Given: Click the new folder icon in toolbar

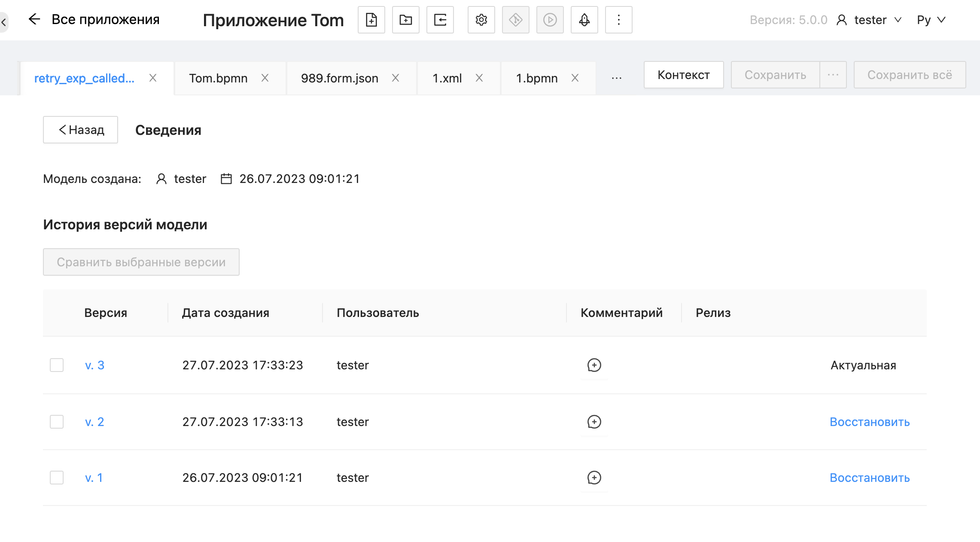Looking at the screenshot, I should point(405,20).
